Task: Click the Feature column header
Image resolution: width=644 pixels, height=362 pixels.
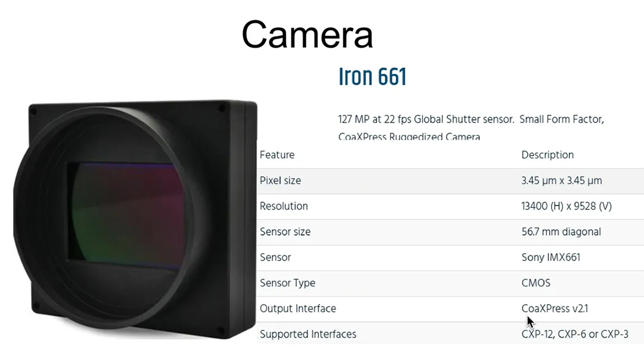Action: pos(277,155)
